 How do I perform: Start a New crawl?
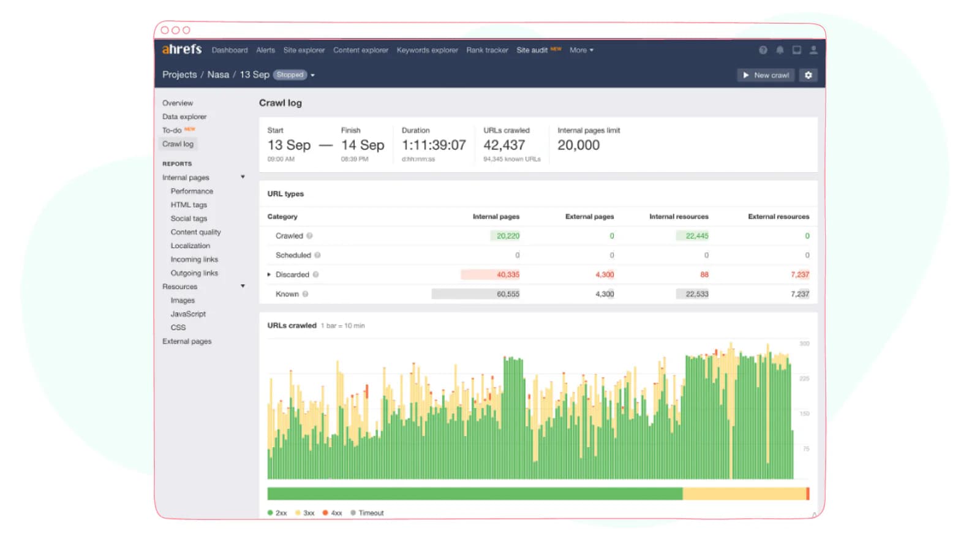pos(766,75)
